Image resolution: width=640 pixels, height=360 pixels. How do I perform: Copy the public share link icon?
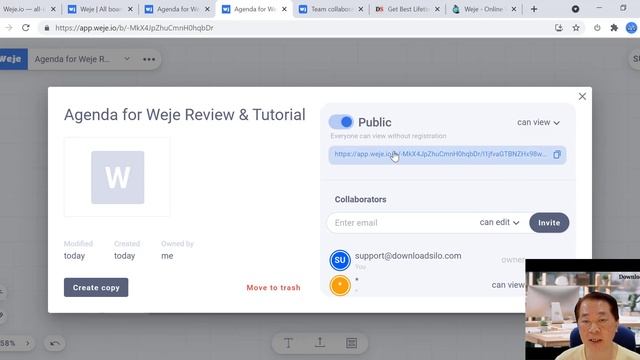tap(557, 154)
